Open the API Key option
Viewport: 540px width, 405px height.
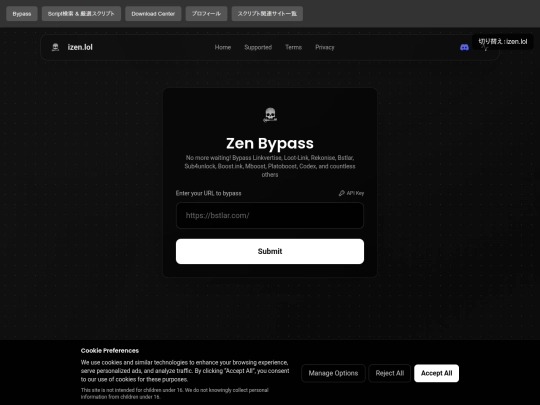(351, 193)
